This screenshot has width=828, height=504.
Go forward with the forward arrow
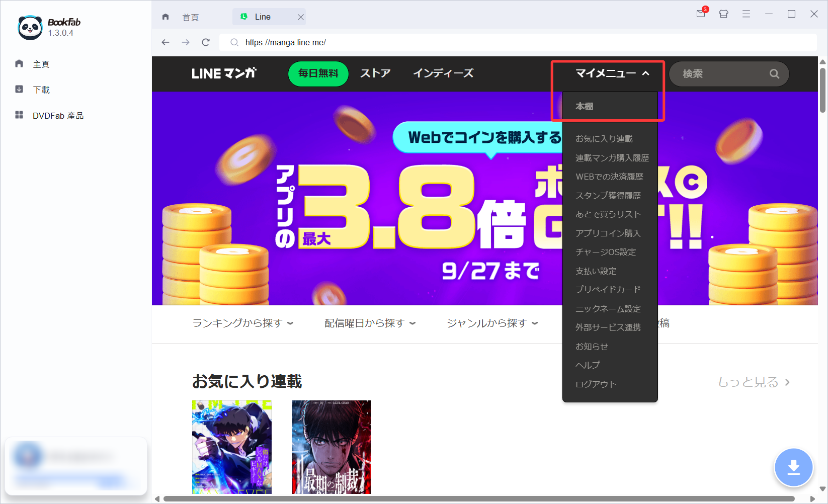pyautogui.click(x=186, y=42)
